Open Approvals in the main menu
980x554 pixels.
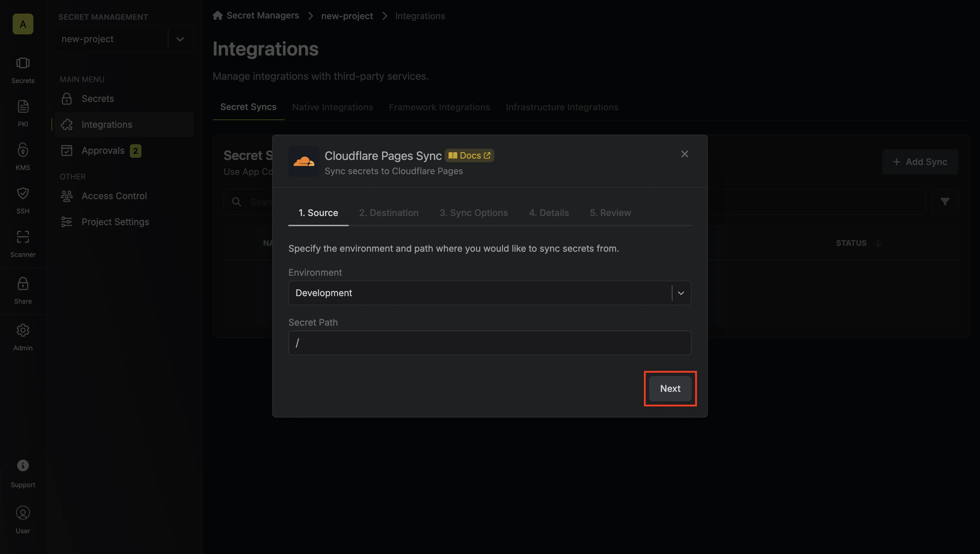pos(124,151)
